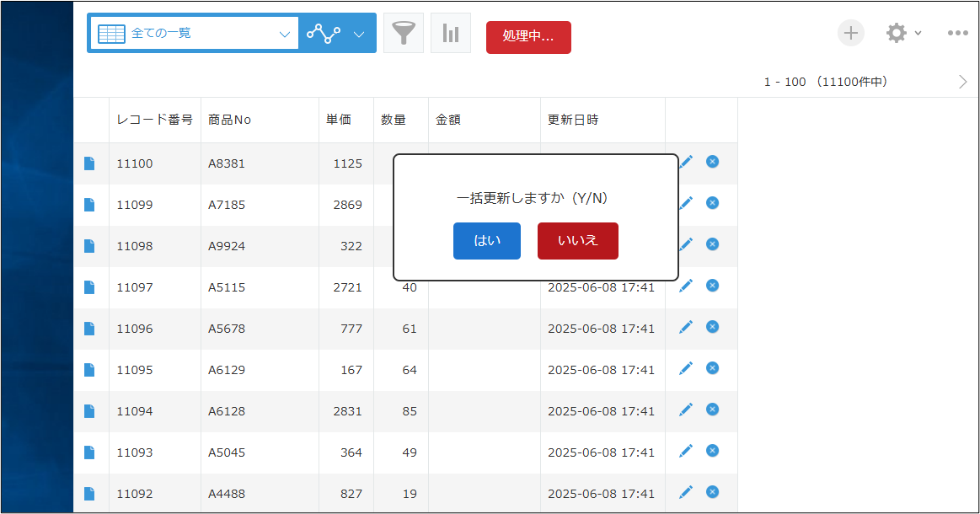
Task: Edit record 11096 with pencil icon
Action: point(686,327)
